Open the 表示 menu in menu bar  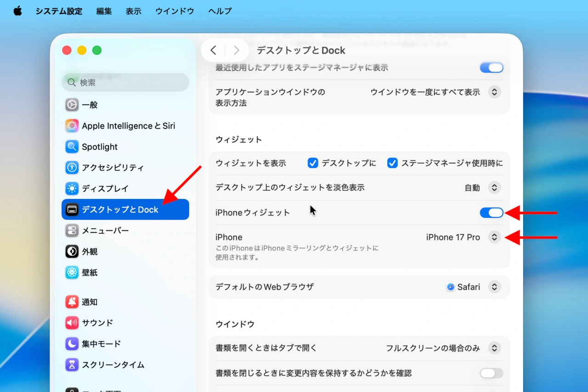click(133, 11)
